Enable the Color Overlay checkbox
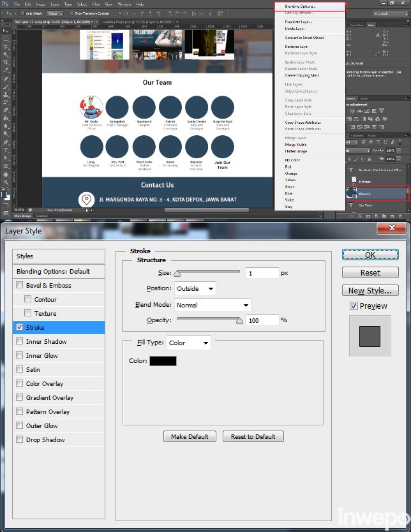Screen dimensions: 411x532 coord(19,383)
